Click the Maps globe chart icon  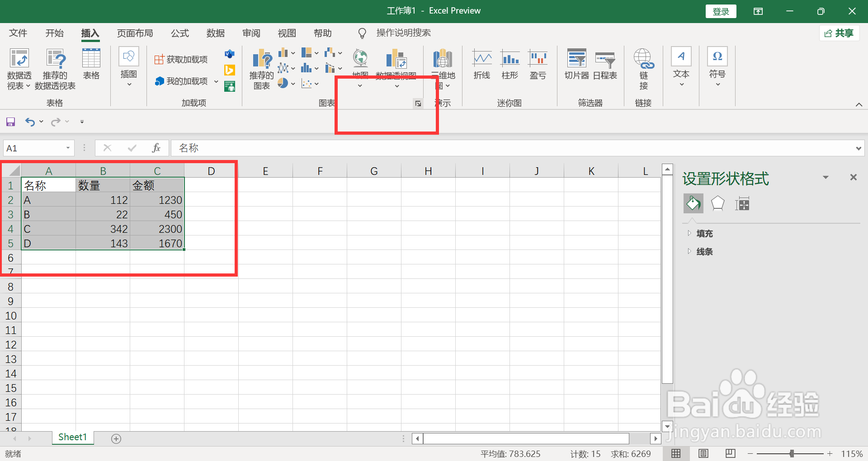(x=360, y=59)
